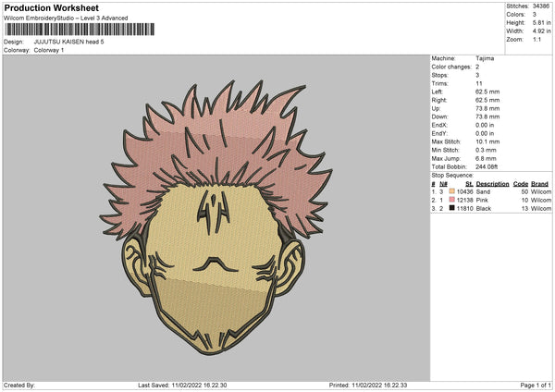
Task: Click the barcode under the title
Action: click(x=80, y=30)
